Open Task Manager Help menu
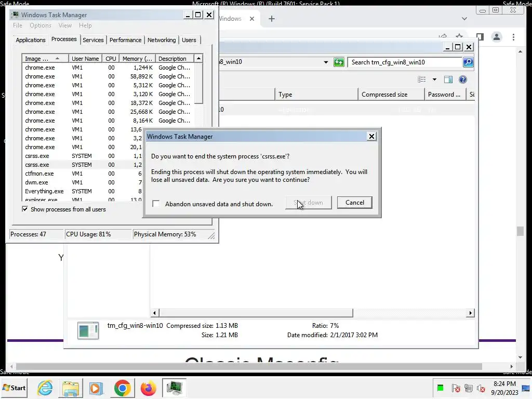Screen dimensions: 532x399 click(x=85, y=25)
